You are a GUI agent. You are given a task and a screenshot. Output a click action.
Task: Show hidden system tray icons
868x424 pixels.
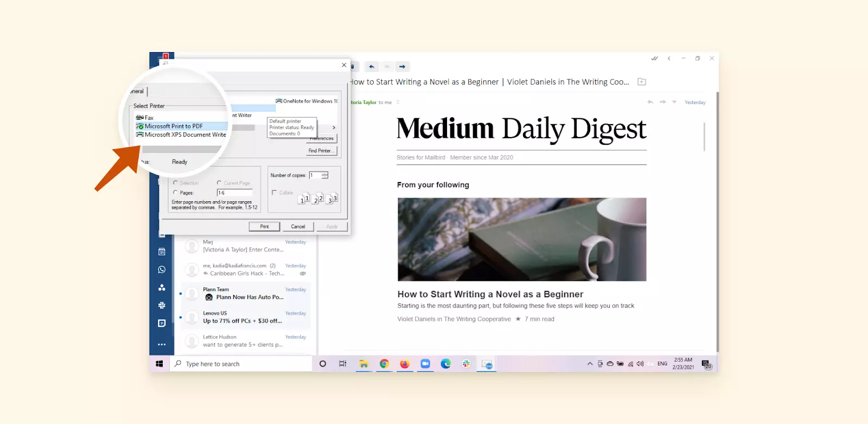[x=590, y=364]
